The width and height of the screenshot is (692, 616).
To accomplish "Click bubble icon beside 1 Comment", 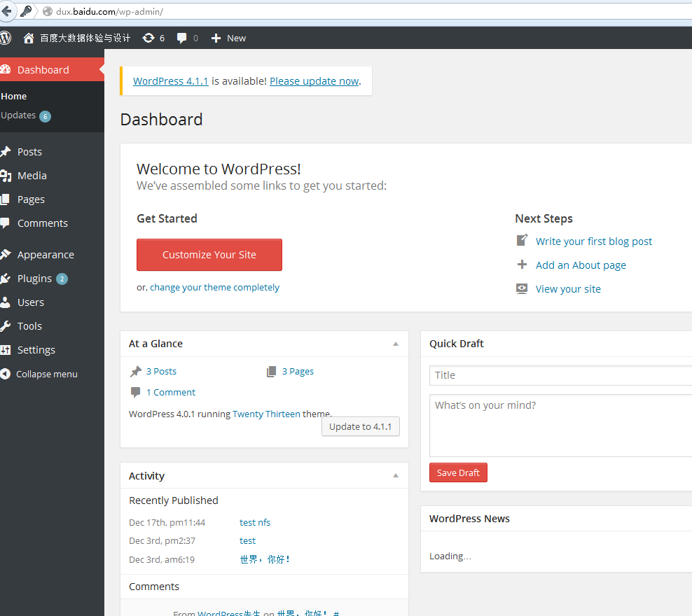I will tap(135, 392).
